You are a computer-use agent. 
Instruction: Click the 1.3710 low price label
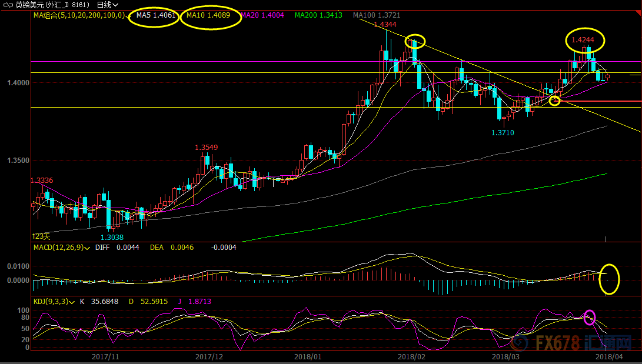coord(503,133)
